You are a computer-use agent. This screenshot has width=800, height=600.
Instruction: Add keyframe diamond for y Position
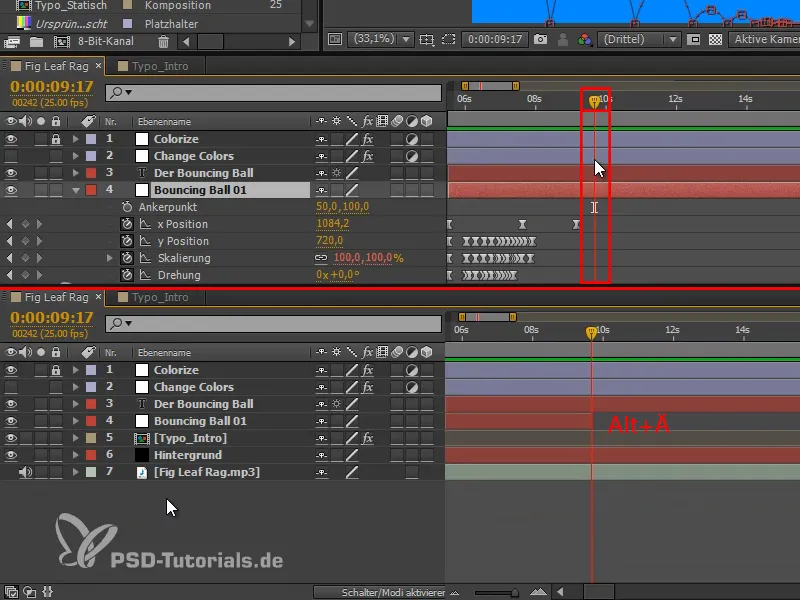click(25, 241)
